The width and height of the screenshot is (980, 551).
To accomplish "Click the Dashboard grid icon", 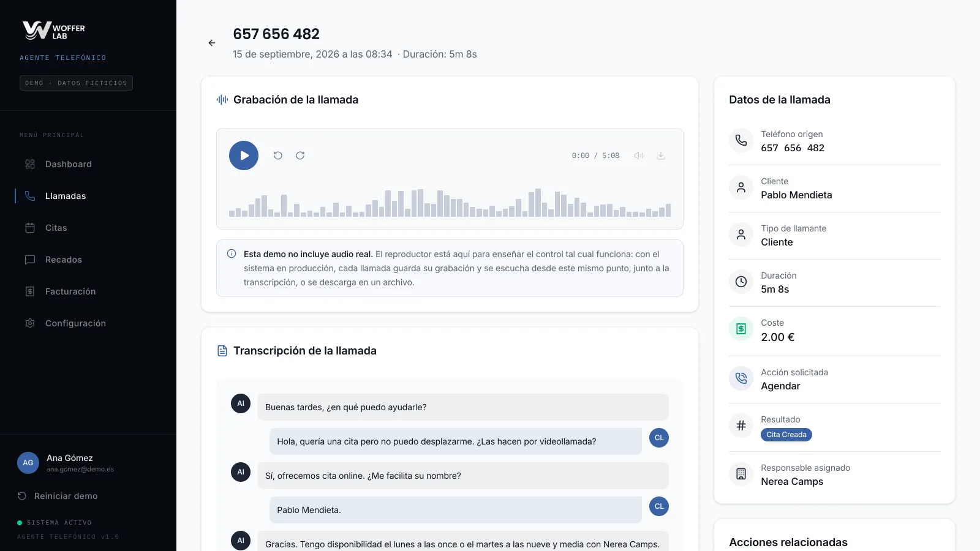I will (30, 164).
